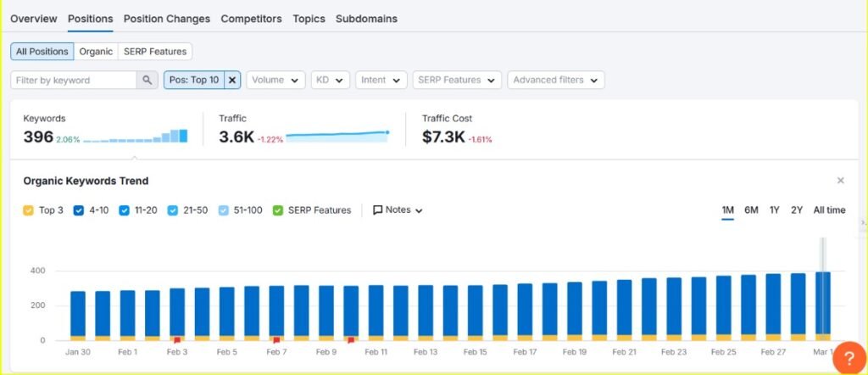Toggle the 11-20 positions checkbox

(125, 210)
